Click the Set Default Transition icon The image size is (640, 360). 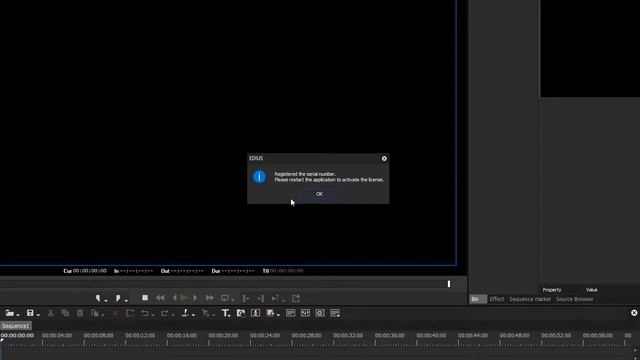[x=205, y=313]
